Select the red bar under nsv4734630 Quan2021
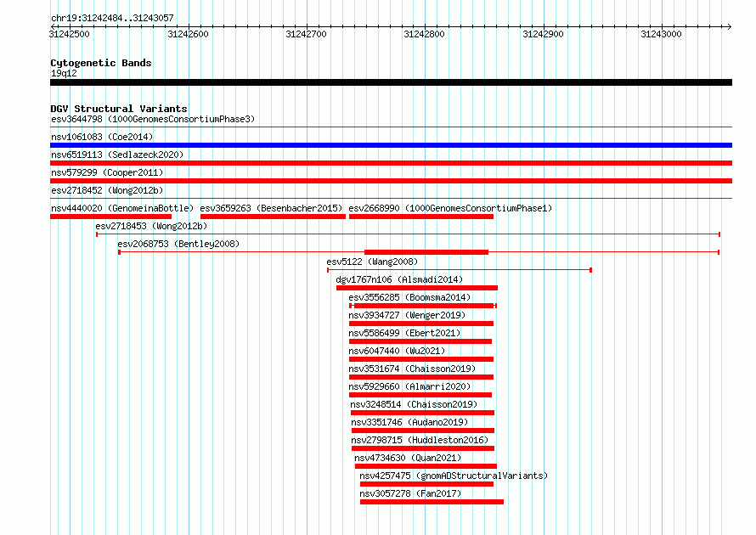The width and height of the screenshot is (756, 535). (x=426, y=466)
